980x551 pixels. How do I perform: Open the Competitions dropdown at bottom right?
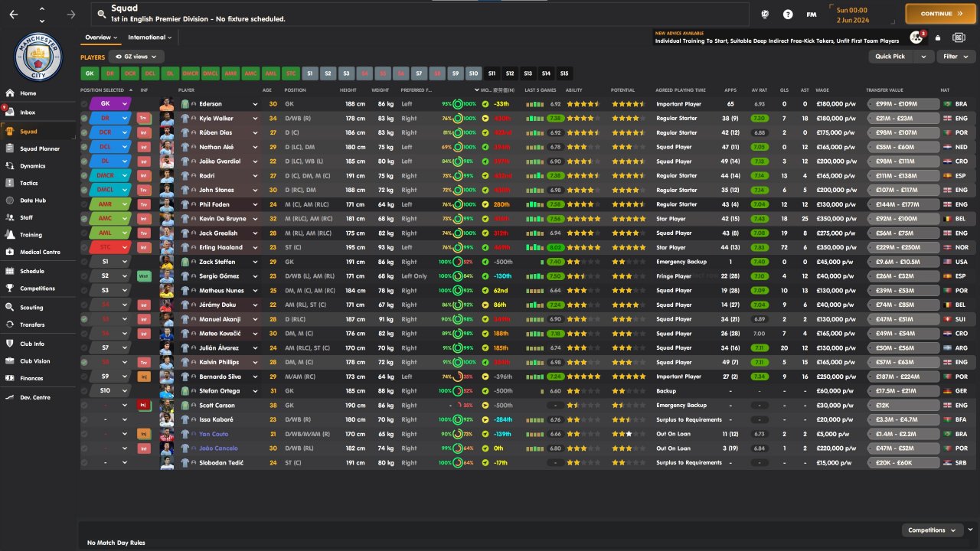coord(932,530)
